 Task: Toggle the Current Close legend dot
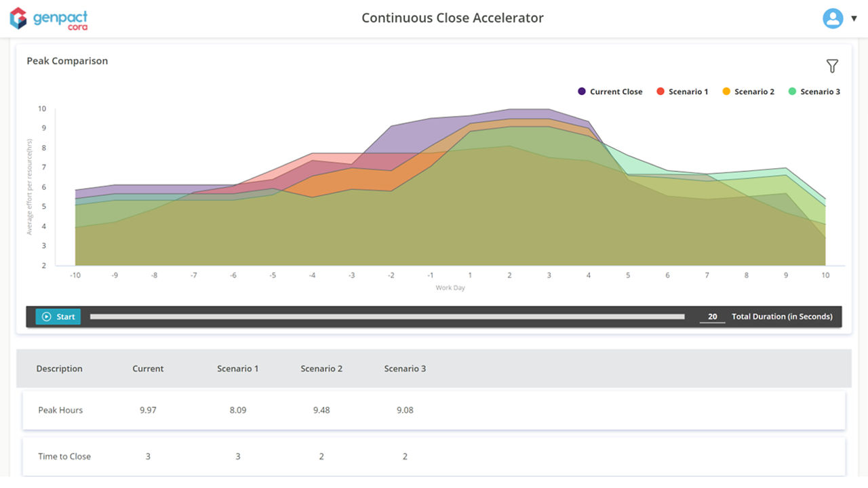pyautogui.click(x=582, y=91)
